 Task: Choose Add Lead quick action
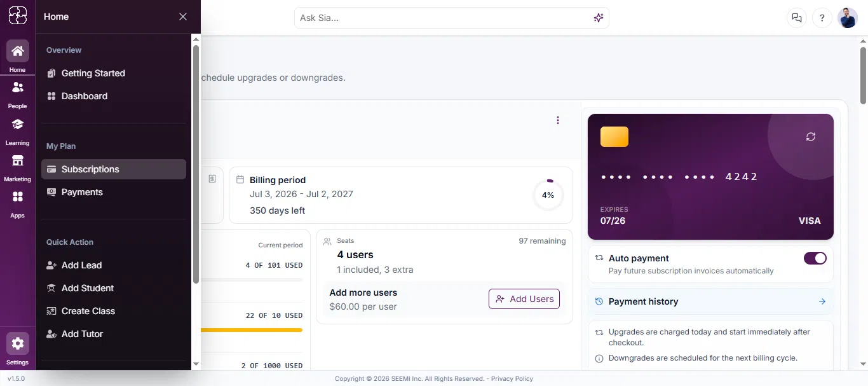click(x=114, y=265)
